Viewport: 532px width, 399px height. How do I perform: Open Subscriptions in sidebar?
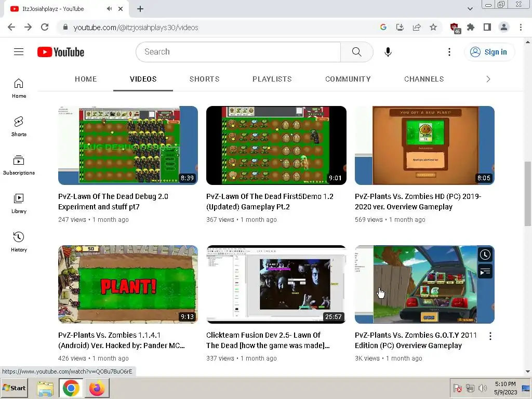tap(19, 165)
